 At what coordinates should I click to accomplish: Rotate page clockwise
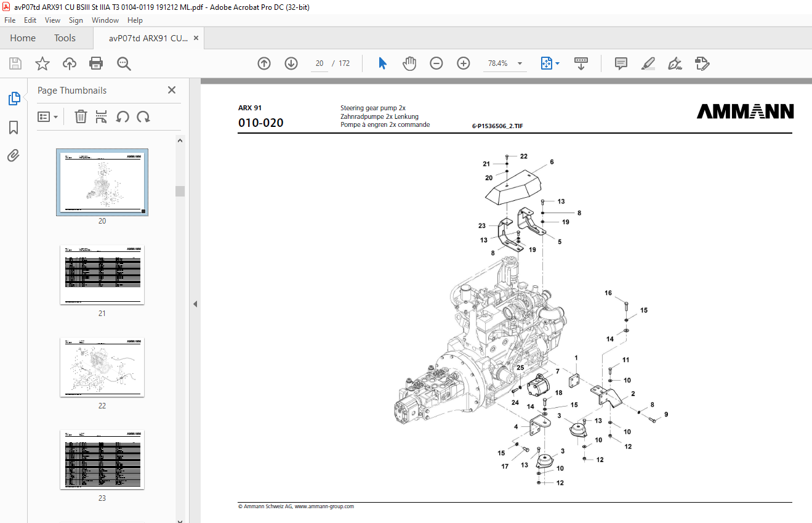coord(143,116)
